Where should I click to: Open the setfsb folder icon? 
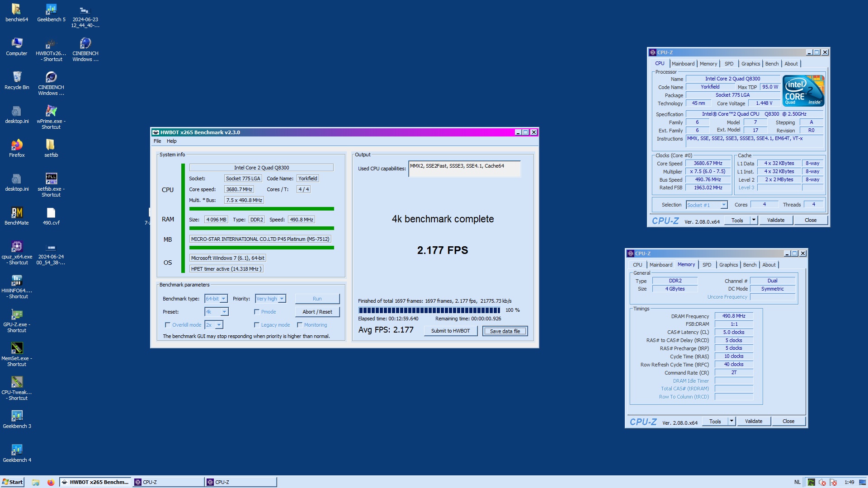pos(51,148)
